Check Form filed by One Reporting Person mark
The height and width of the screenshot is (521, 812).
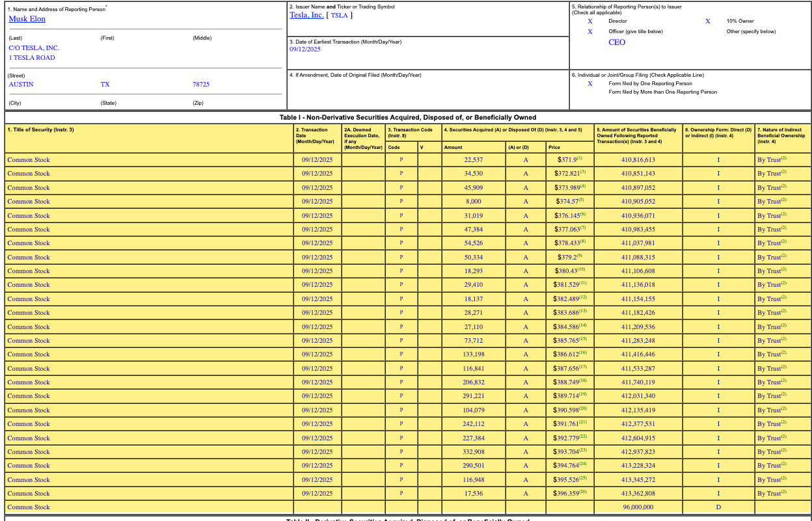pyautogui.click(x=590, y=83)
